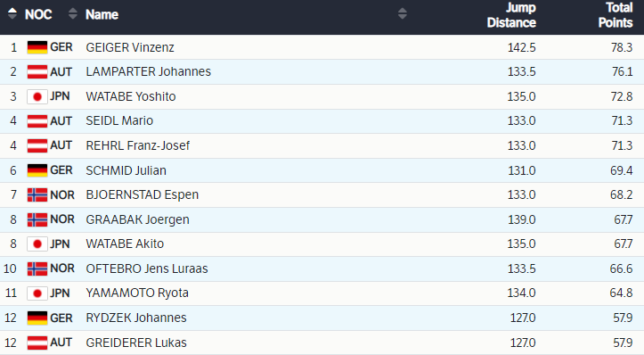Open GRAABAK Joergen athlete link
Viewport: 644px width, 355px height.
137,219
